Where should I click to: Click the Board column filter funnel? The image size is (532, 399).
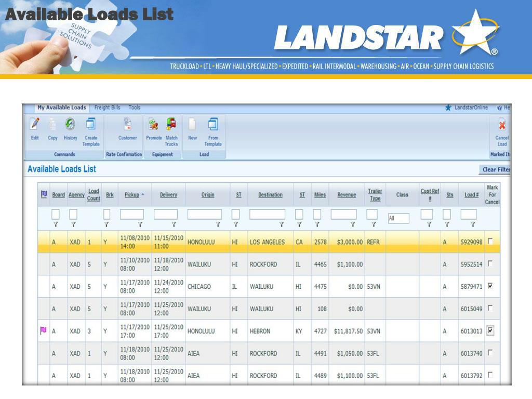pyautogui.click(x=56, y=224)
